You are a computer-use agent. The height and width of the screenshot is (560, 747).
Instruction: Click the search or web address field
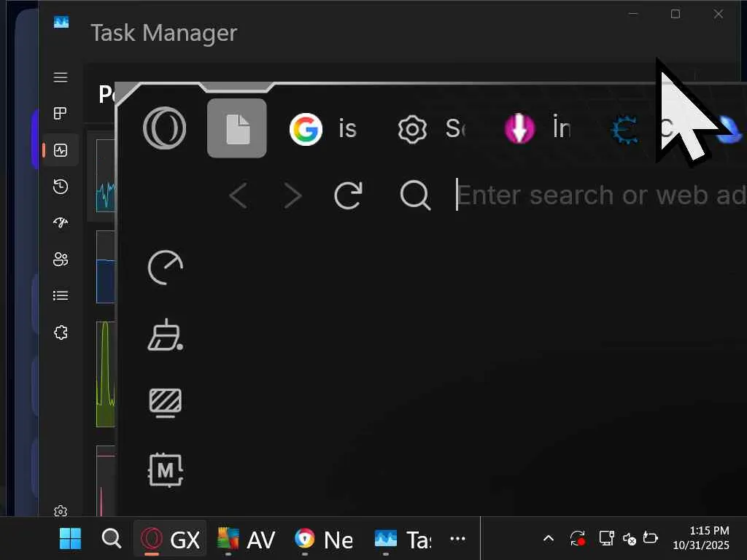[598, 195]
